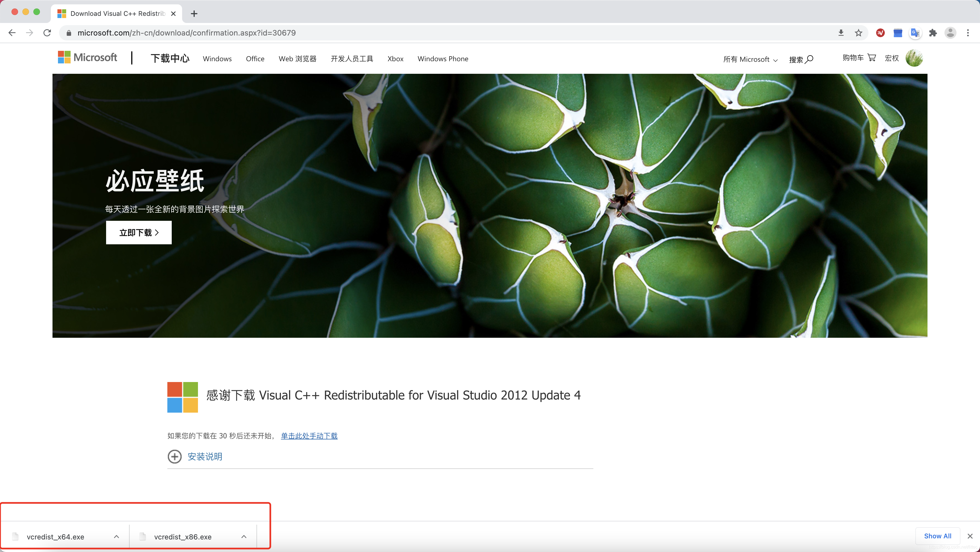Open the Google Translate extension
This screenshot has width=980, height=552.
915,33
